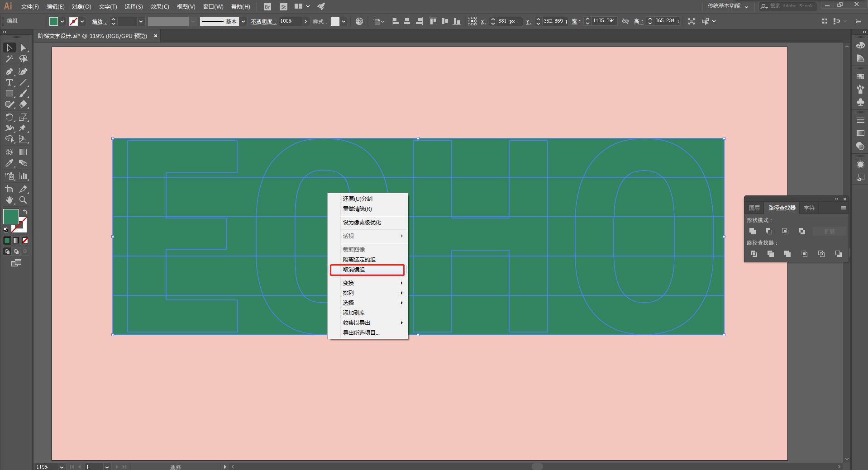Open fill color dropdown in control bar

coord(62,21)
